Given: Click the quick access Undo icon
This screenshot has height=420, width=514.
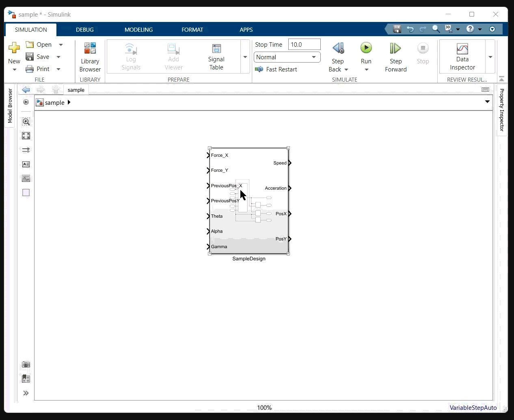Looking at the screenshot, I should [410, 29].
